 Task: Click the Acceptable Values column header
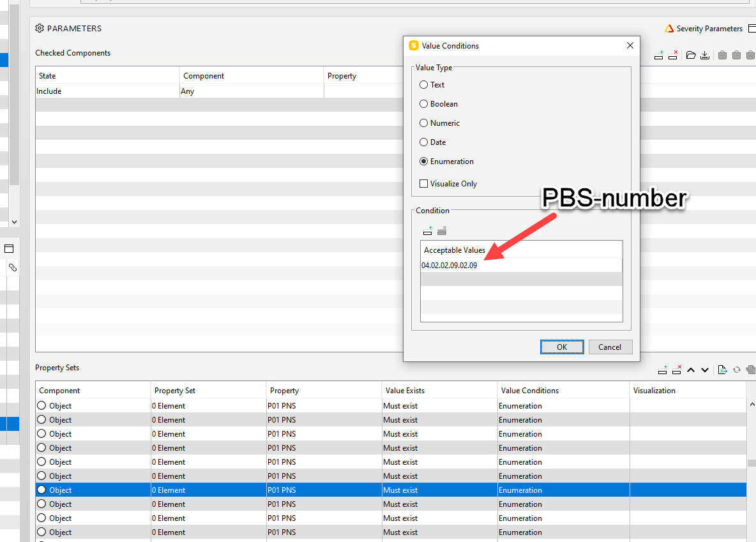pyautogui.click(x=521, y=250)
